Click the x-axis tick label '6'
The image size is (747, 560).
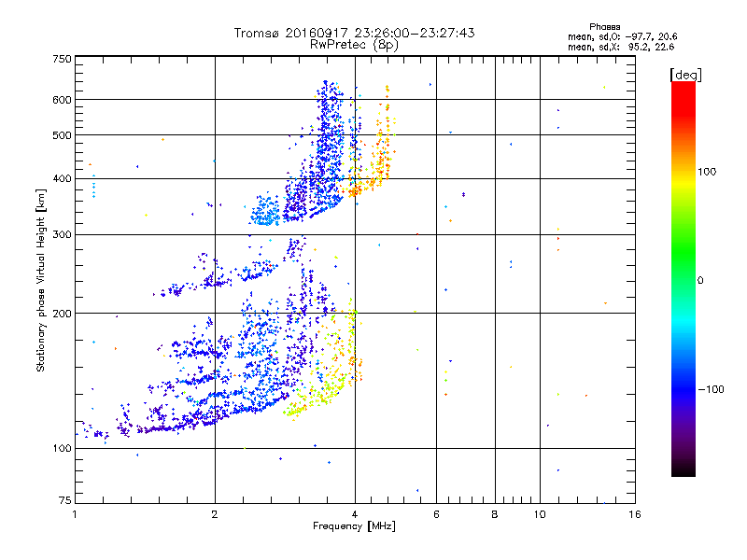coord(436,514)
